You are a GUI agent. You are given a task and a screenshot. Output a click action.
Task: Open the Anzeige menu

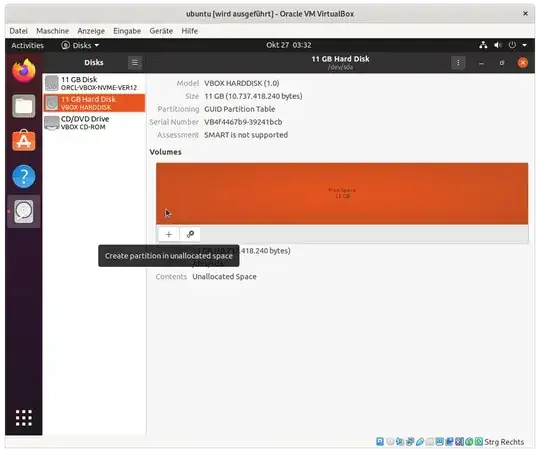pos(91,31)
